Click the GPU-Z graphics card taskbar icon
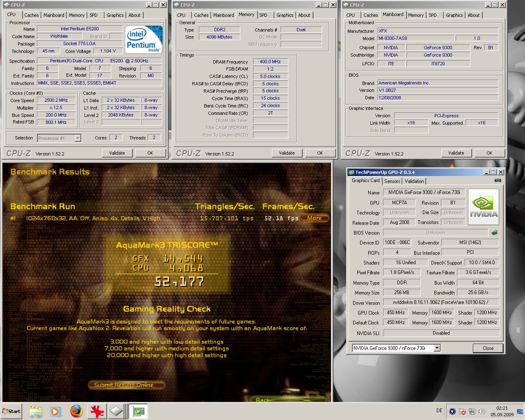525x420 pixels. [139, 411]
